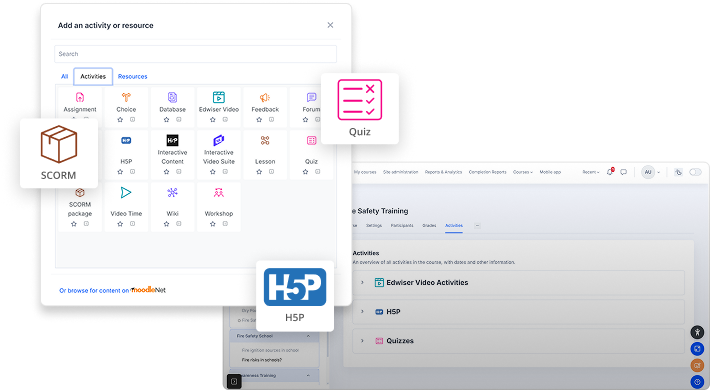710x390 pixels.
Task: Browse for content on MoodleNet link
Action: coord(112,290)
